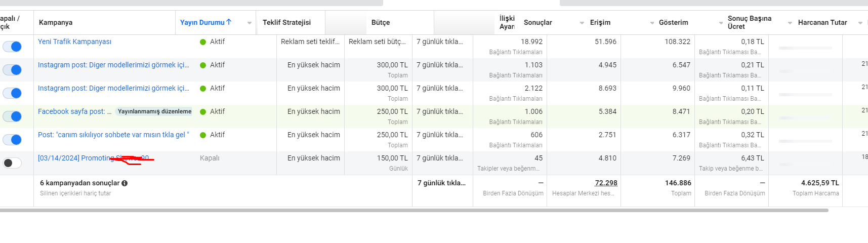Enable the [03/14/2024] Promoting campaign switch

coord(12,163)
